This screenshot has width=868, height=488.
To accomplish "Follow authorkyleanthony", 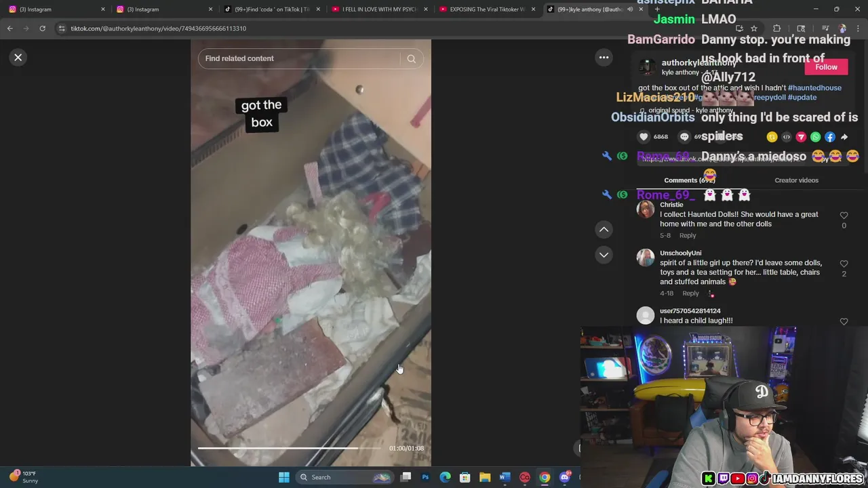I will click(x=826, y=67).
